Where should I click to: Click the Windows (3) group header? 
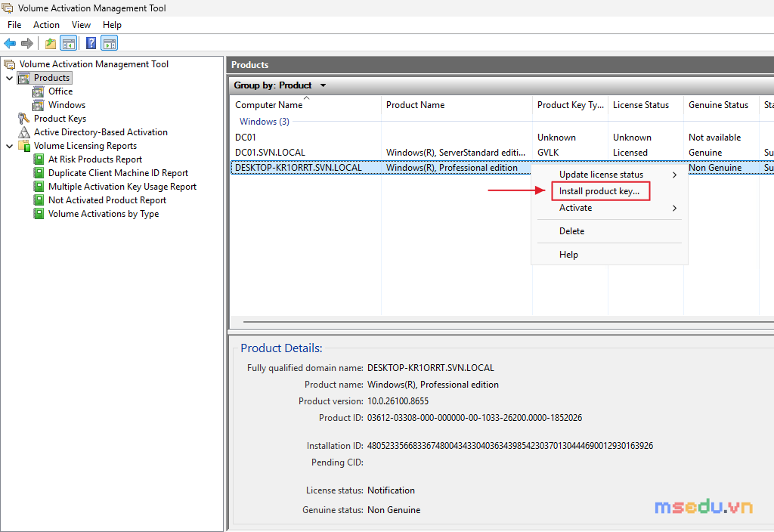click(264, 122)
